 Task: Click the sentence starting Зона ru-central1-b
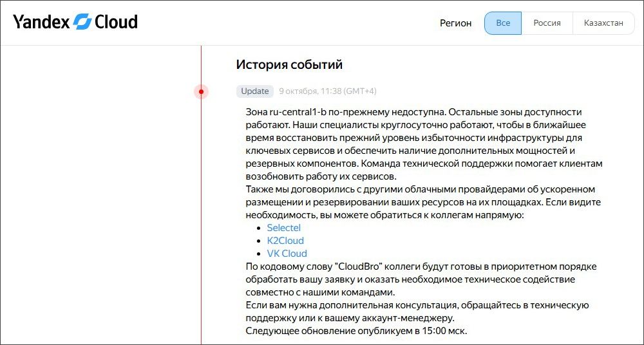[345, 112]
